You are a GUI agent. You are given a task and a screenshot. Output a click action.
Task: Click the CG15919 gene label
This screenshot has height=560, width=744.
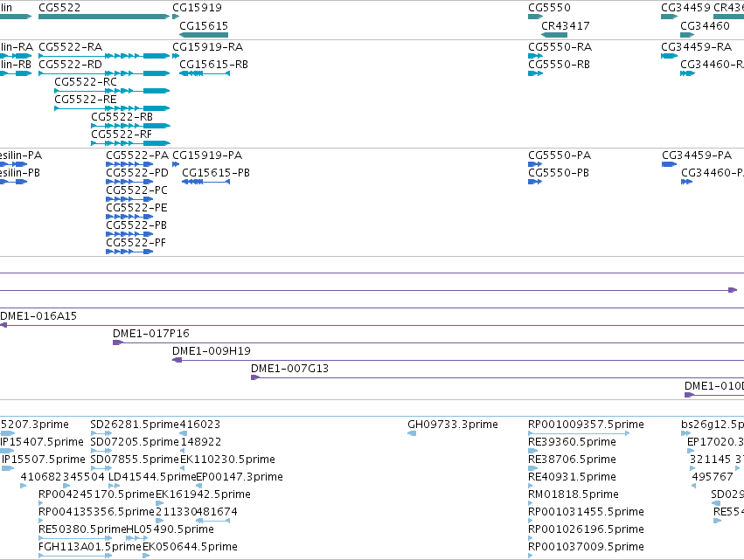pyautogui.click(x=197, y=8)
